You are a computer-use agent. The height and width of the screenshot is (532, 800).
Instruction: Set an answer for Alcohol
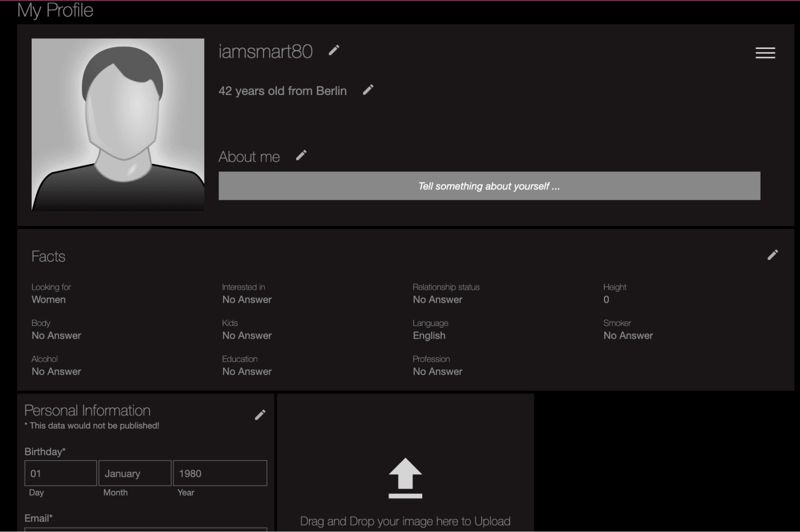coord(56,371)
